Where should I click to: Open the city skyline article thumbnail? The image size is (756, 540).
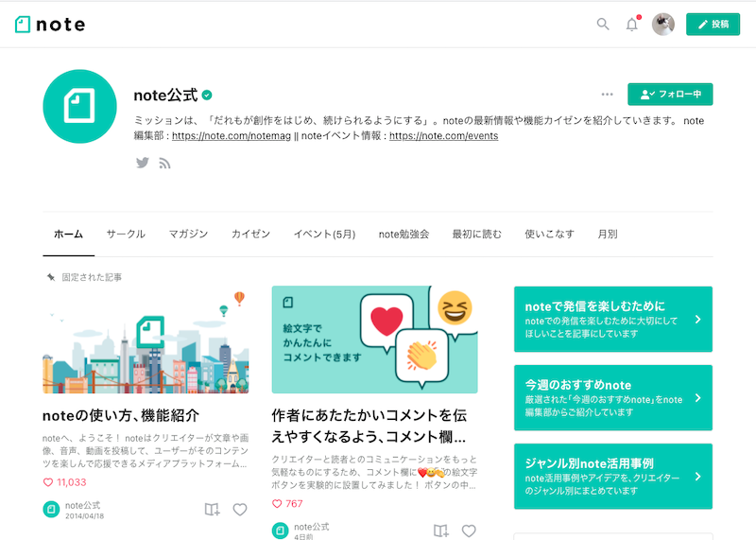(x=146, y=340)
